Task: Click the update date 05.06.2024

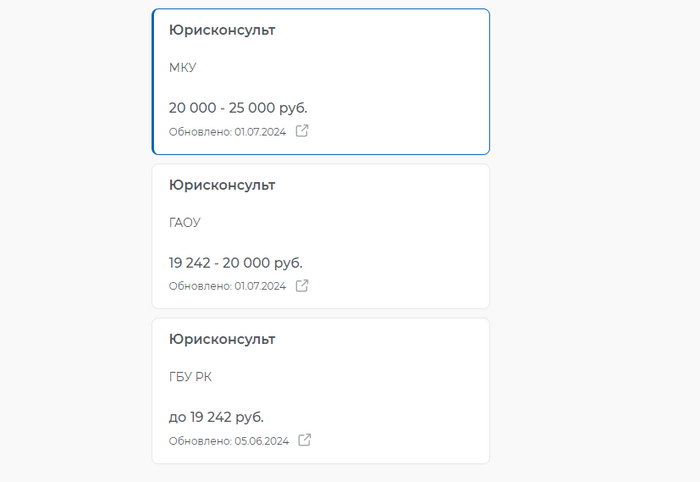Action: pyautogui.click(x=261, y=441)
